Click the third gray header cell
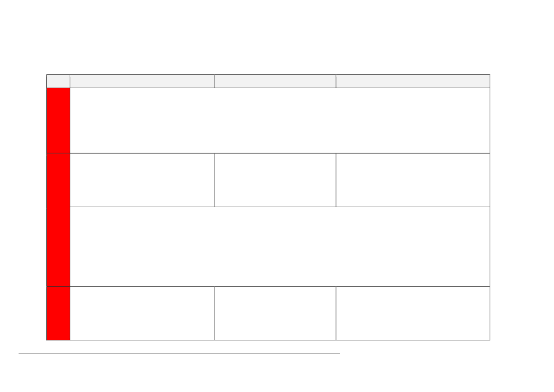This screenshot has height=392, width=554. click(x=275, y=82)
